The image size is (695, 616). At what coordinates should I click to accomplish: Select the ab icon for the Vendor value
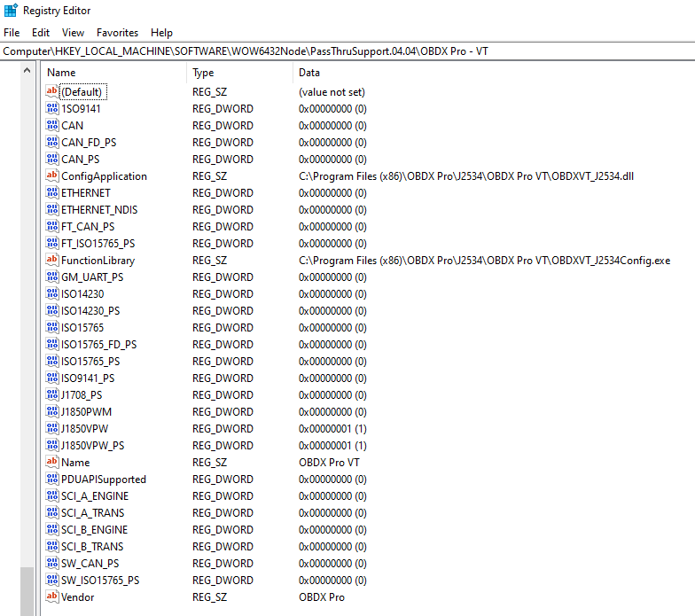tap(51, 597)
